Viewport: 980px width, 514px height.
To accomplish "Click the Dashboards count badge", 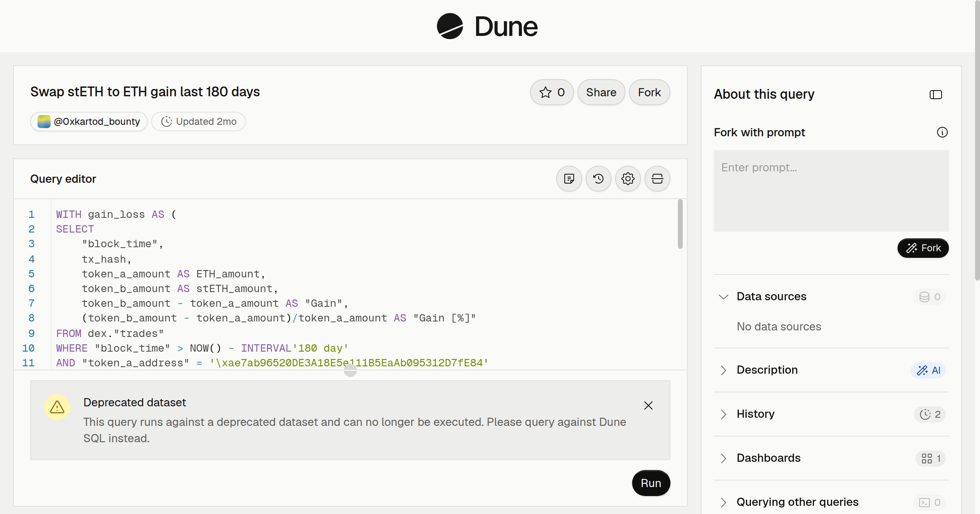I will [931, 458].
